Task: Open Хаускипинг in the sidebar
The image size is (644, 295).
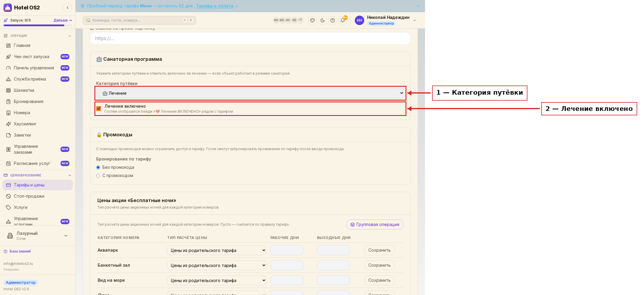Action: 38,124
